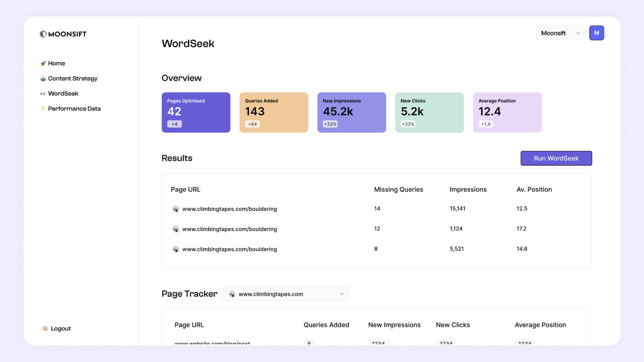Open the bouldering row with 5,521 impressions

pyautogui.click(x=377, y=249)
